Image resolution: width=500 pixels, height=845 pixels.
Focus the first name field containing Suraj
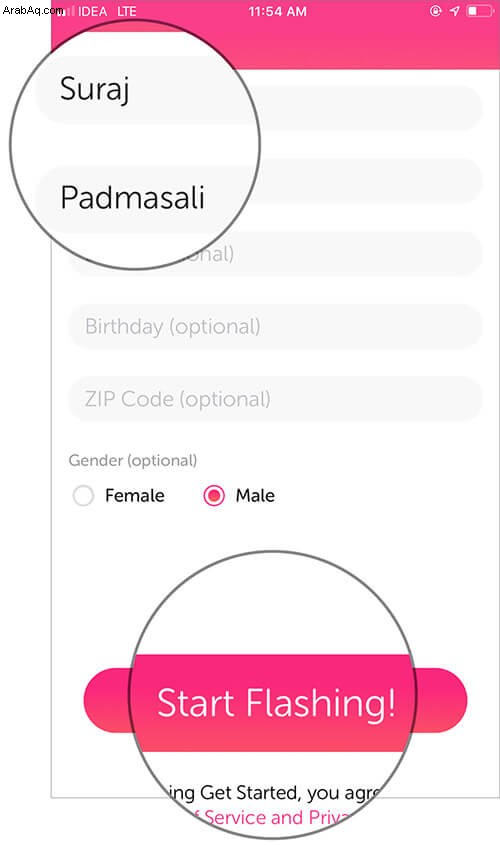(x=259, y=107)
